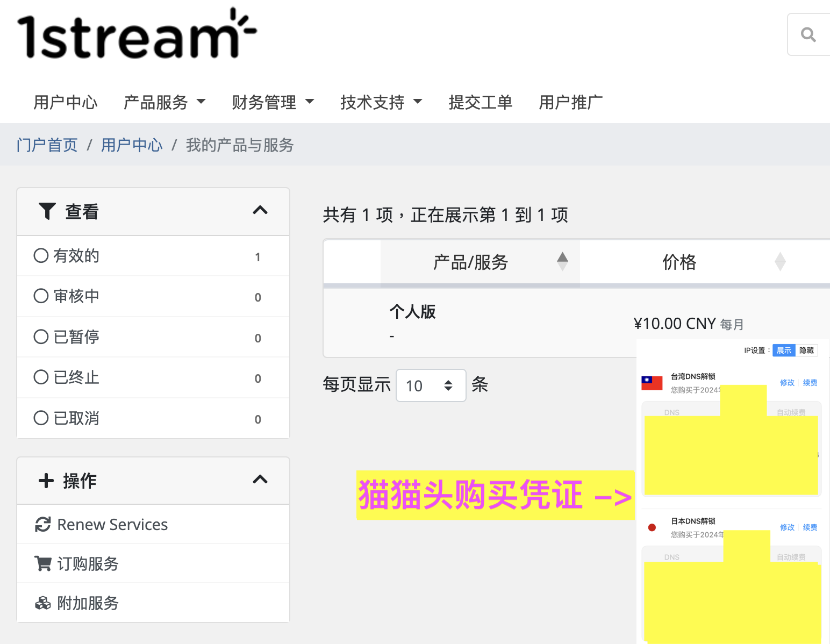Click the filter funnel icon beside 查看
Viewport: 830px width, 644px height.
[47, 211]
